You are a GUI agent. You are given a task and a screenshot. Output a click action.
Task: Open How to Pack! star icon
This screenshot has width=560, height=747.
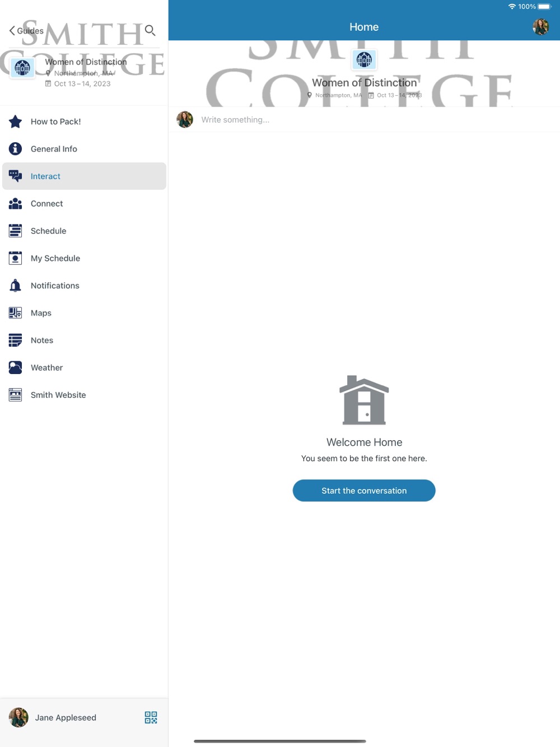[15, 122]
